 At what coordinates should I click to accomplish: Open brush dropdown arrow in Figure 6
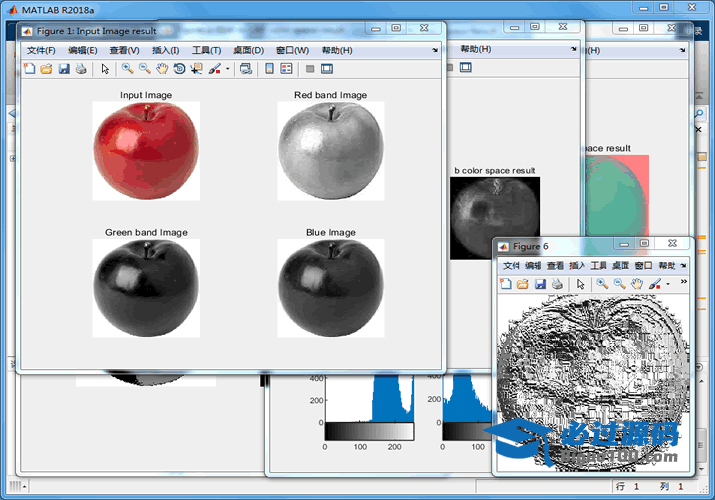coord(668,284)
